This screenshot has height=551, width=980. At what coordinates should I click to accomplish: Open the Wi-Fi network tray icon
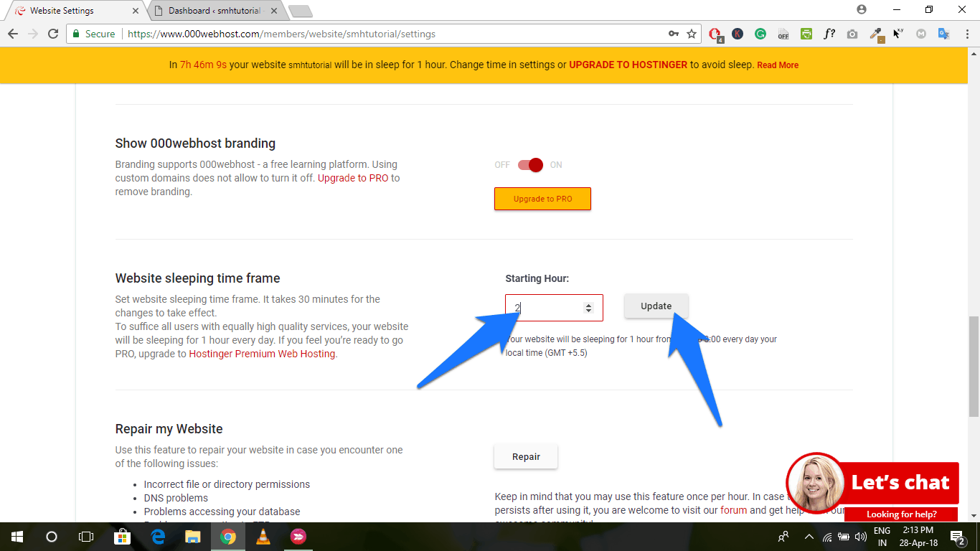coord(827,536)
